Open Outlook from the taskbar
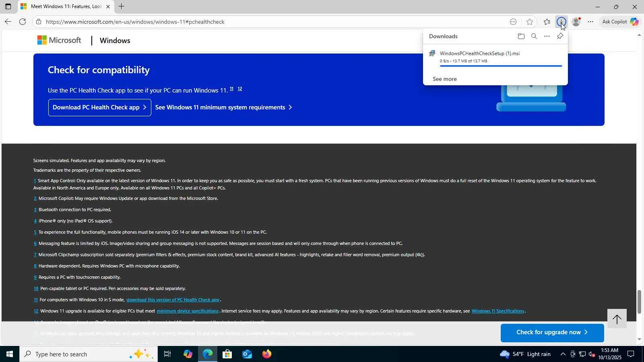This screenshot has height=362, width=644. point(247,354)
